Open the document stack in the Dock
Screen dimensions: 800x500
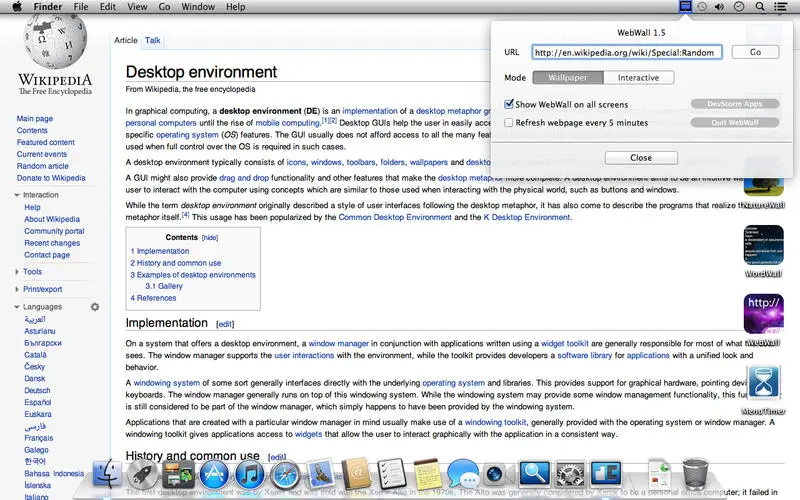coord(659,474)
